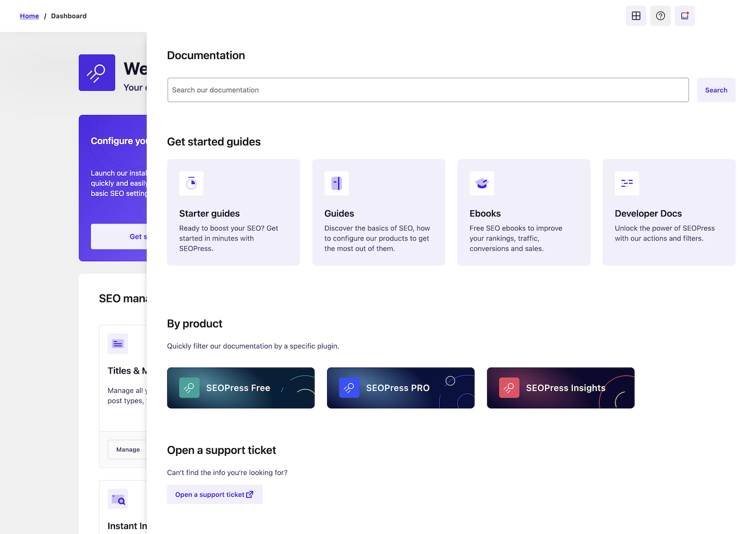Image resolution: width=756 pixels, height=534 pixels.
Task: Click the SEOPress logo icon beside Welcome
Action: click(x=97, y=73)
